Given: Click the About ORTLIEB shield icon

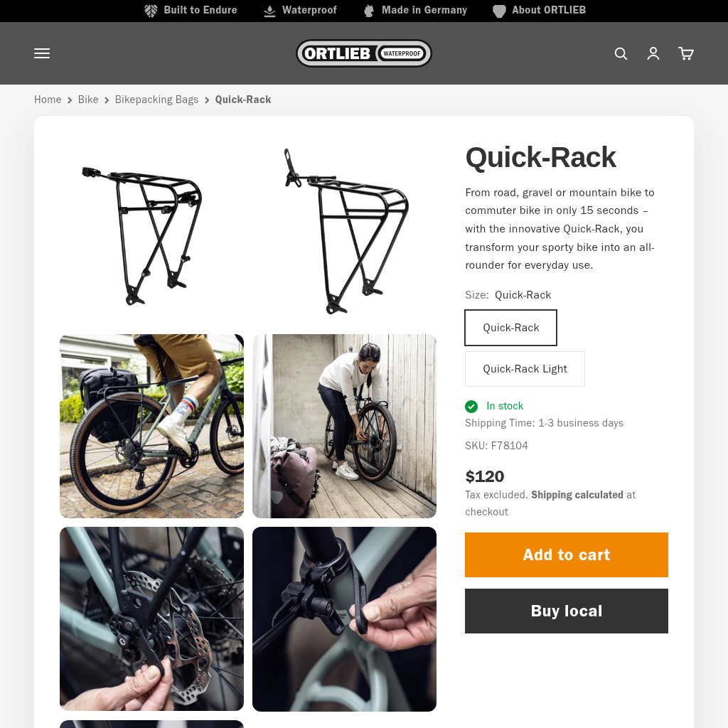Looking at the screenshot, I should tap(499, 11).
